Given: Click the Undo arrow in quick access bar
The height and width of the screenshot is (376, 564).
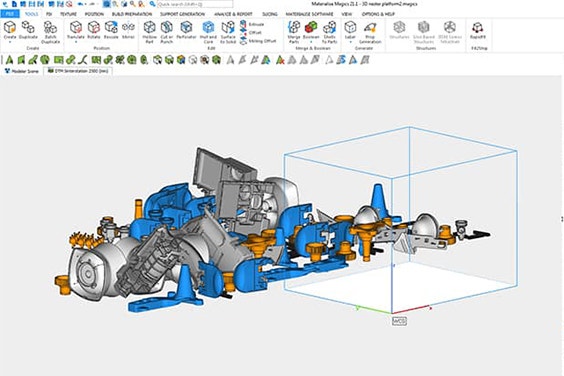Looking at the screenshot, I should coord(80,4).
